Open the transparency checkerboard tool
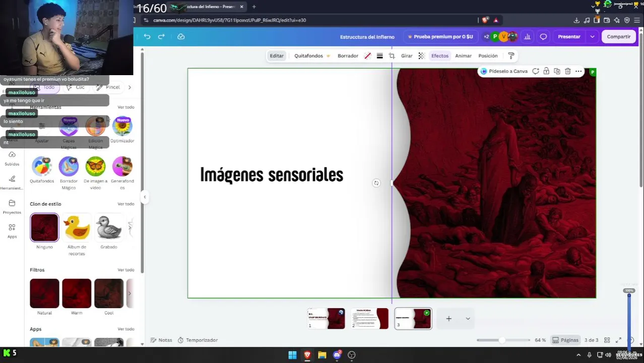The width and height of the screenshot is (644, 363). [x=421, y=56]
